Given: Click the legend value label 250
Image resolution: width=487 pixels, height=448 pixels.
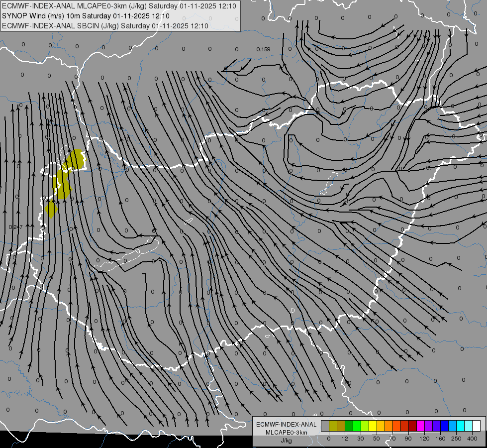Looking at the screenshot, I should tap(456, 439).
